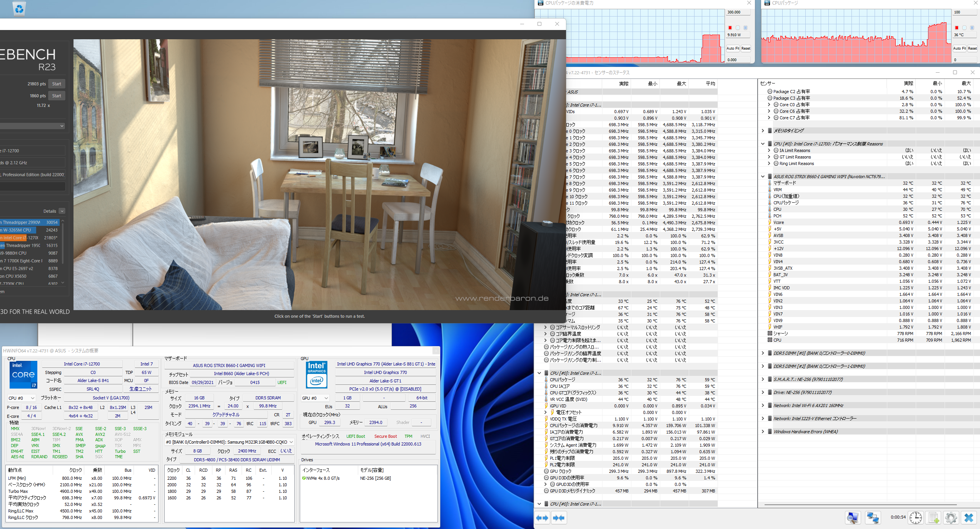980x529 pixels.
Task: Click the 最小 column header in right sensor pane
Action: (x=937, y=83)
